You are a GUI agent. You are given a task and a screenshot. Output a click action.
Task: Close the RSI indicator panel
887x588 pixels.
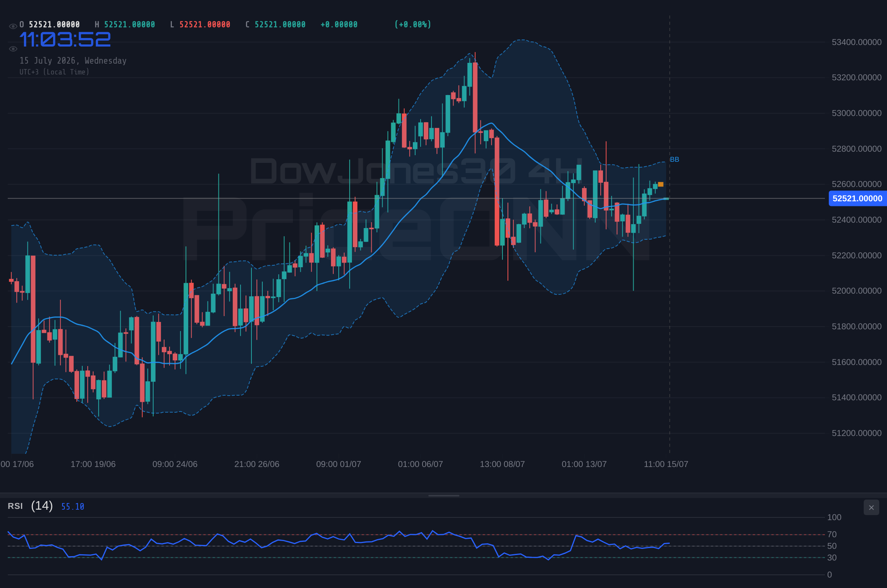click(x=871, y=507)
